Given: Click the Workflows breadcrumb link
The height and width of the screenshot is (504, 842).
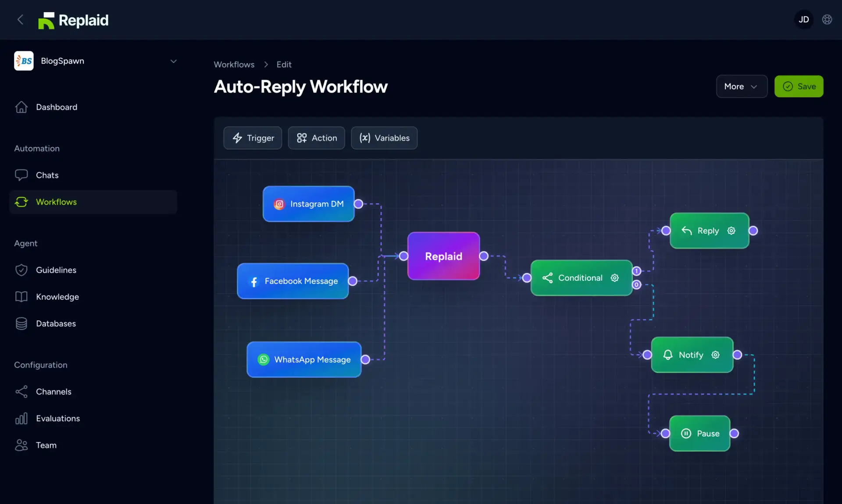Looking at the screenshot, I should (x=234, y=64).
